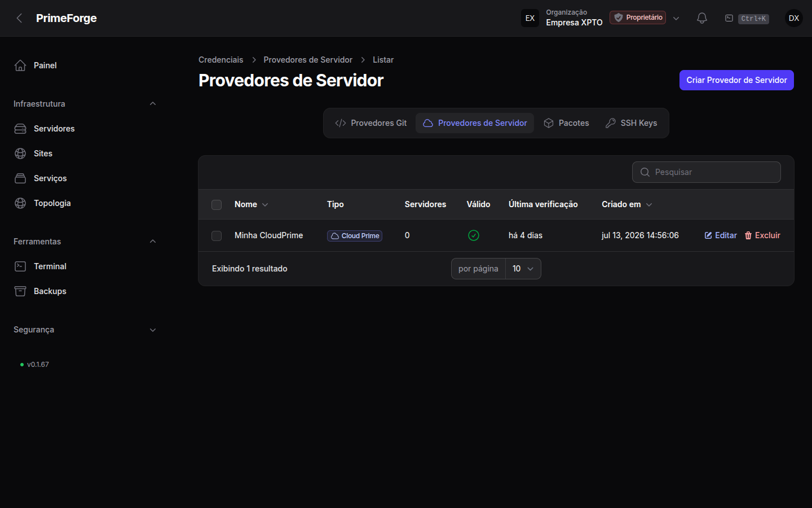Click the Última verificação column header
This screenshot has height=508, width=812.
tap(543, 204)
